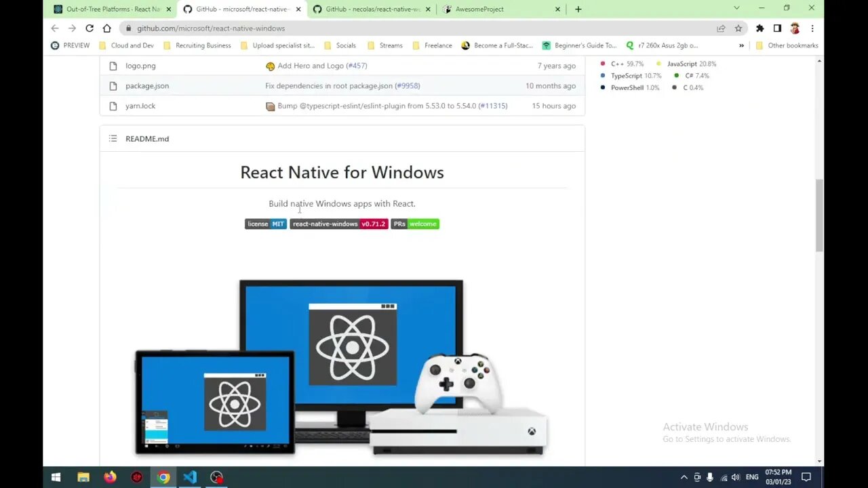868x488 pixels.
Task: Open the Freelance bookmark folder
Action: tap(432, 45)
